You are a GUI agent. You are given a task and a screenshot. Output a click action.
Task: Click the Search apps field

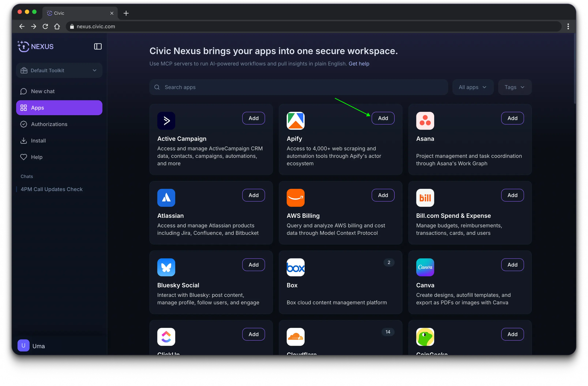(298, 87)
